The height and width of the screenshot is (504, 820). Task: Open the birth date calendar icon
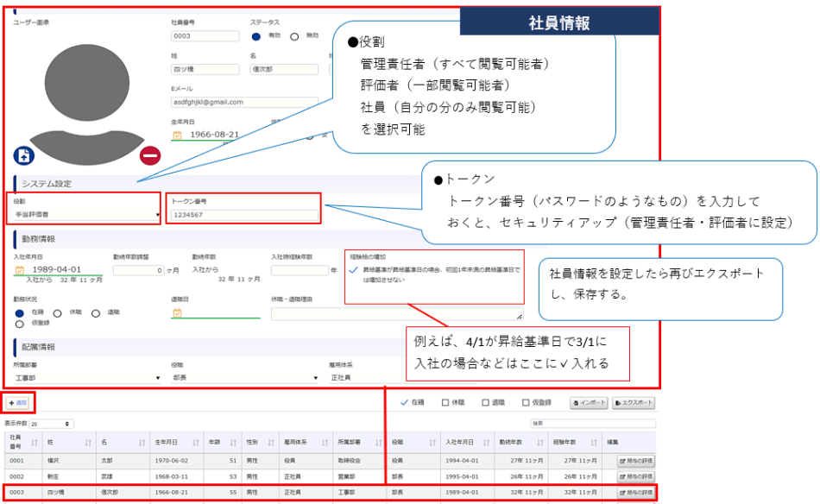coord(177,135)
